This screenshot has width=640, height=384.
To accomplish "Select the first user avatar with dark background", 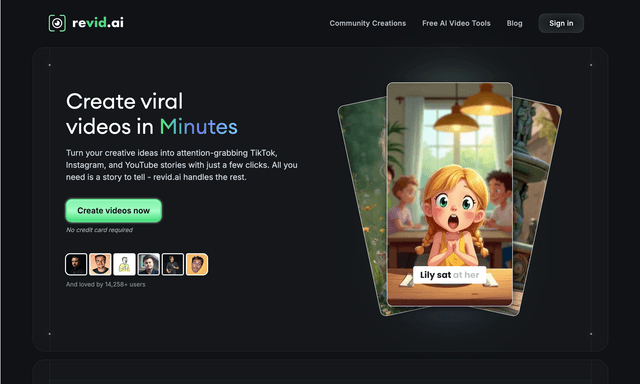I will 76,264.
